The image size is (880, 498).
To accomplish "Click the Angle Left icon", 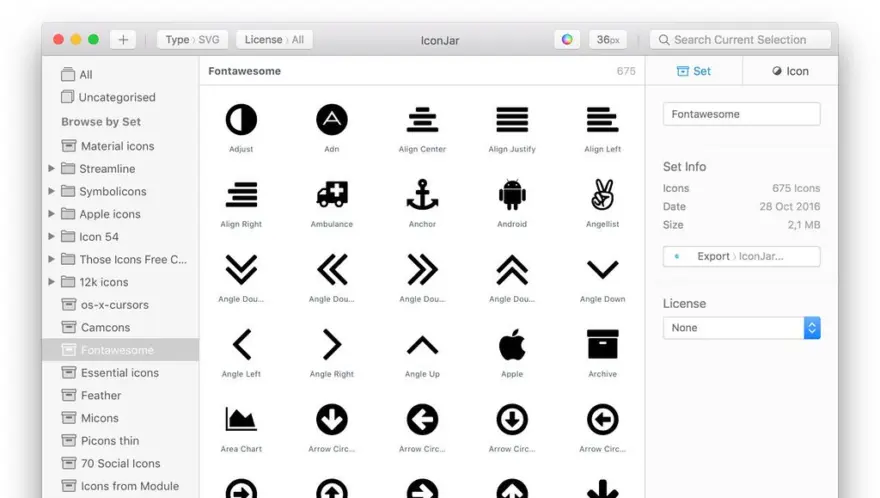I will tap(241, 344).
